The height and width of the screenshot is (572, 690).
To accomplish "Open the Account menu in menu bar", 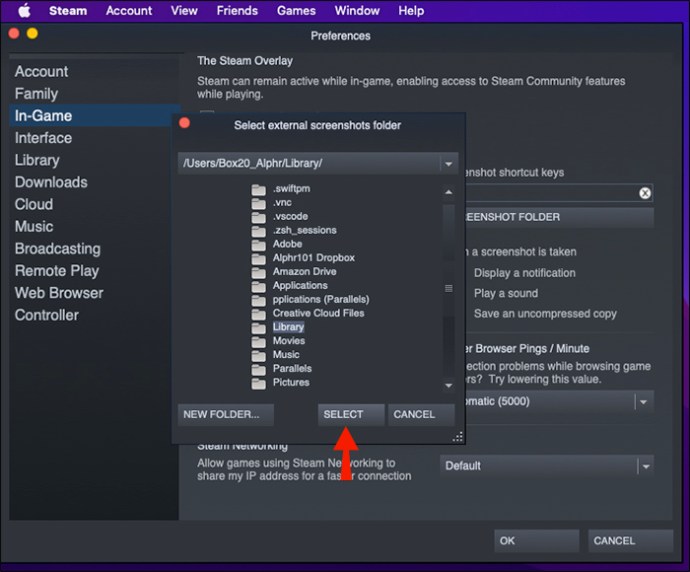I will 129,11.
